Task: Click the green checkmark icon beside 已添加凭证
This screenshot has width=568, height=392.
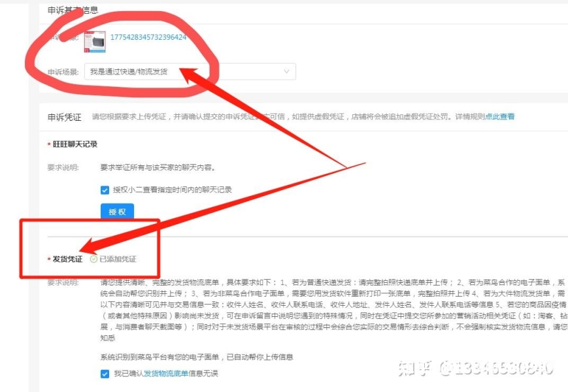Action: tap(93, 259)
